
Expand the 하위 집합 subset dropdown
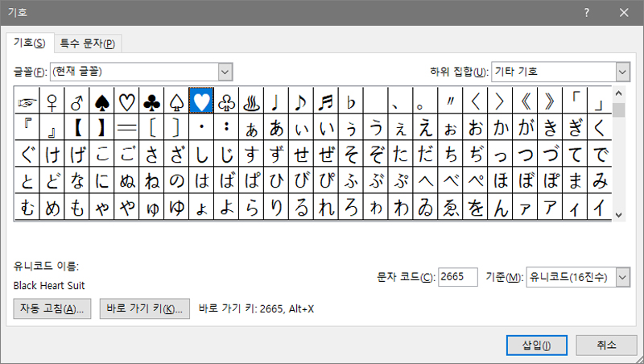622,72
